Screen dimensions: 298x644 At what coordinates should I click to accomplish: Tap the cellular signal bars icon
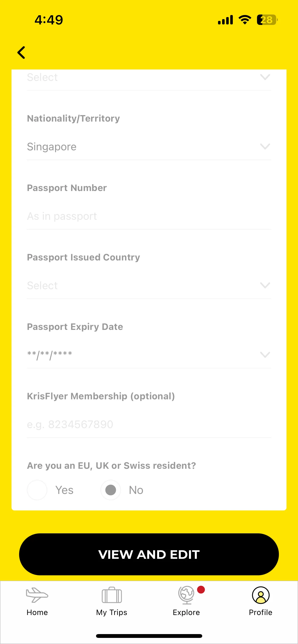[225, 20]
